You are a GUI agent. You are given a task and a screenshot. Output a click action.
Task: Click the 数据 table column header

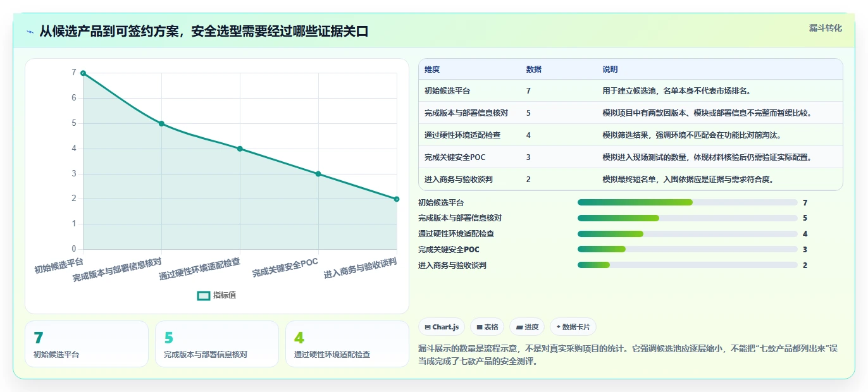point(533,69)
